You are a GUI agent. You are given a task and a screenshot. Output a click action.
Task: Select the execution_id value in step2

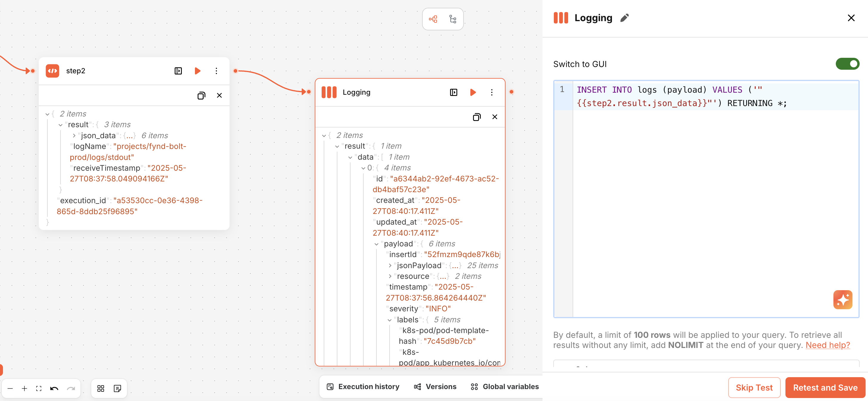(x=129, y=206)
